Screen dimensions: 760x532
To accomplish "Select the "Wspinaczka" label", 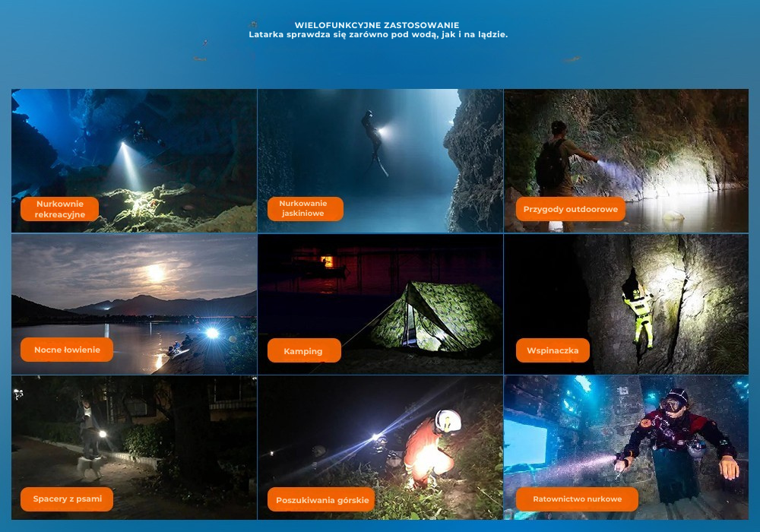I will [553, 350].
